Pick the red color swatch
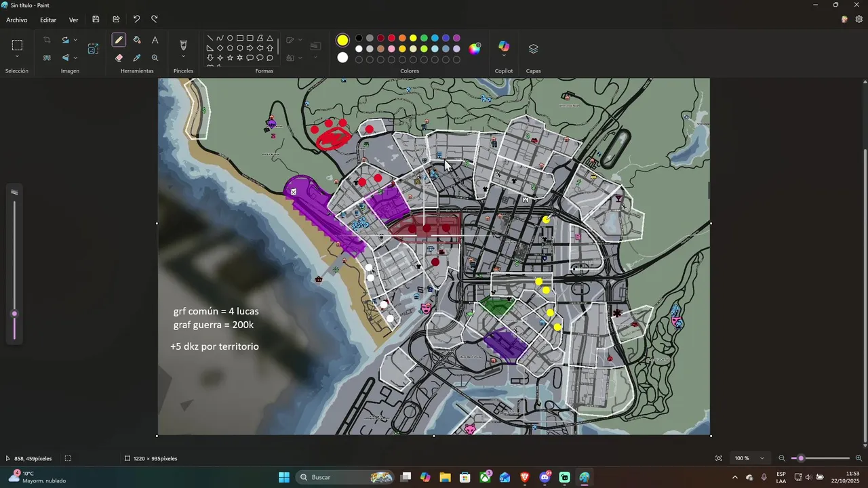 [x=391, y=38]
